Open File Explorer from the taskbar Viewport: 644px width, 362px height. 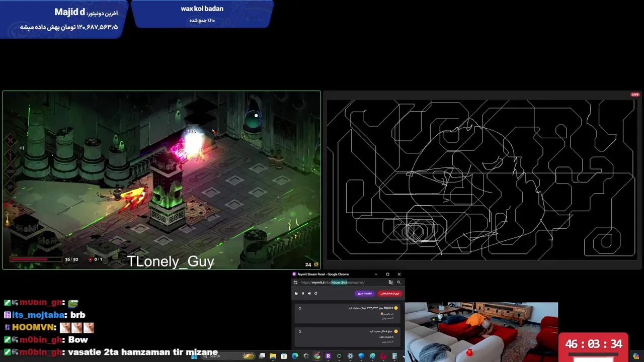click(273, 356)
